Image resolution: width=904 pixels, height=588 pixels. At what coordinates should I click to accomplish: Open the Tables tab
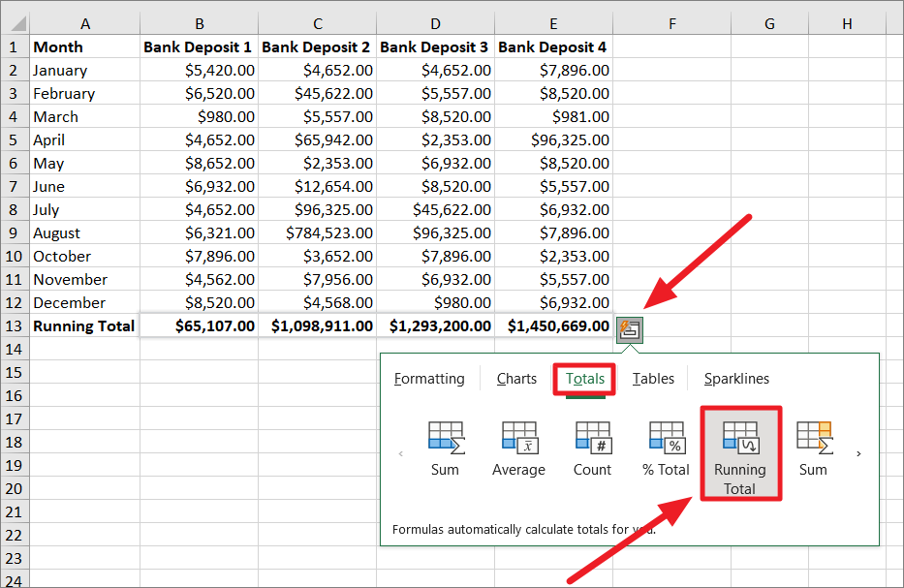click(x=653, y=379)
